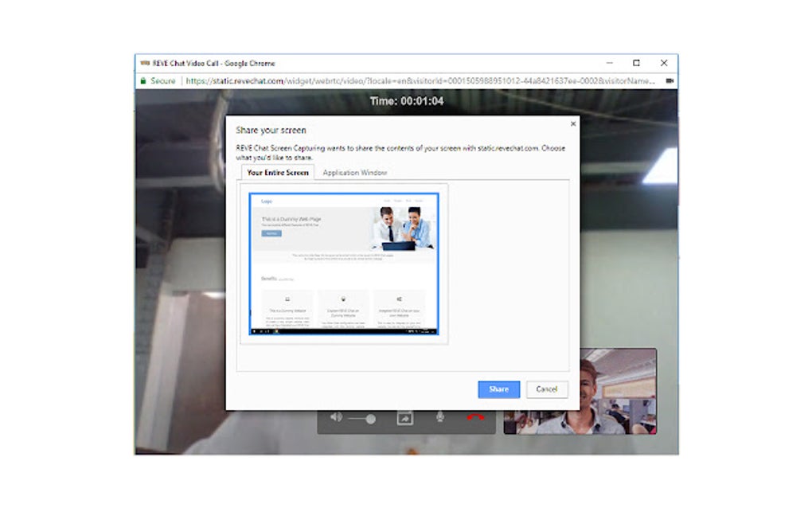Mute the speaker audio icon
The height and width of the screenshot is (508, 812).
tap(334, 416)
